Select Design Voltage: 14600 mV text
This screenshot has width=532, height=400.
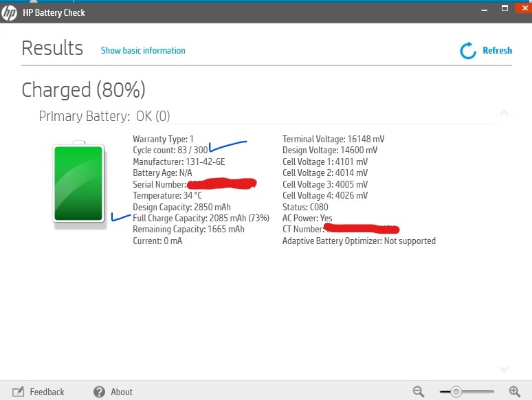coord(330,150)
